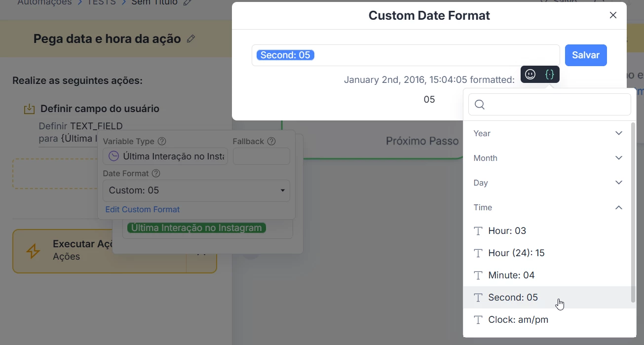Select the Hour (24): 15 option
Screen dimensions: 644x345
[x=516, y=253]
